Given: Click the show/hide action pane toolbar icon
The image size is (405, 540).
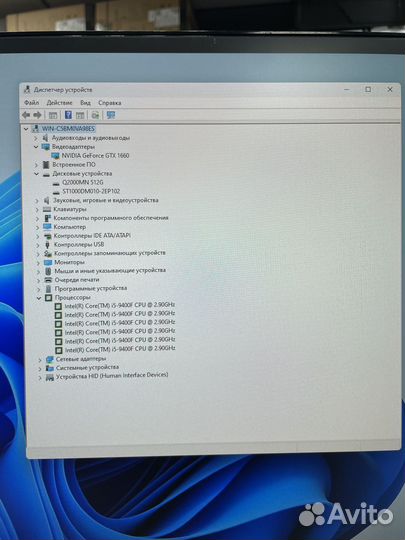Looking at the screenshot, I should 80,115.
